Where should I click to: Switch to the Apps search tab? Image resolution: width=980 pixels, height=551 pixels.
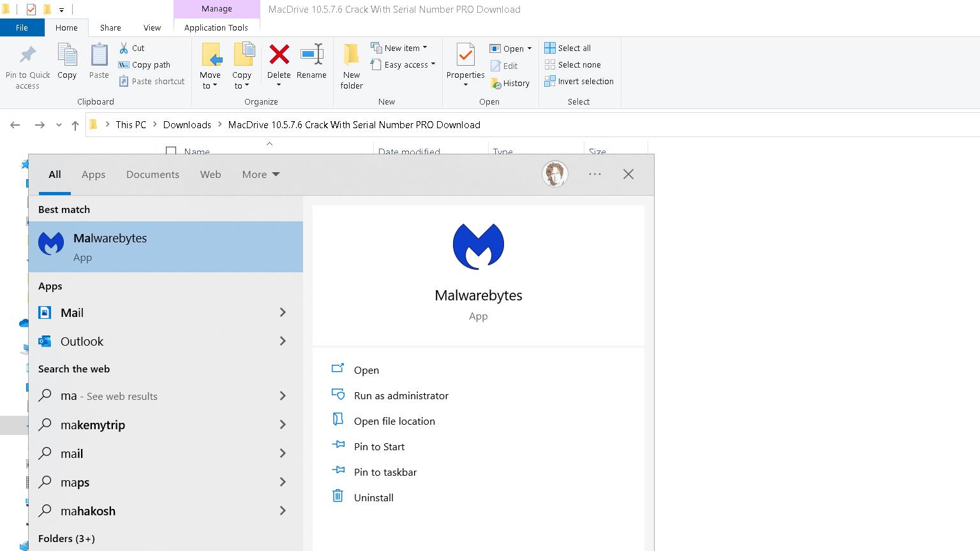[x=93, y=174]
